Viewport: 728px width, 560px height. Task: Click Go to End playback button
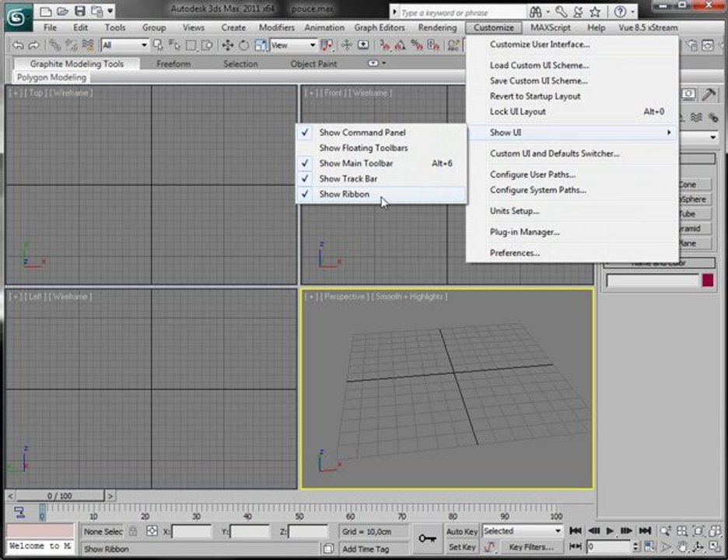(645, 530)
